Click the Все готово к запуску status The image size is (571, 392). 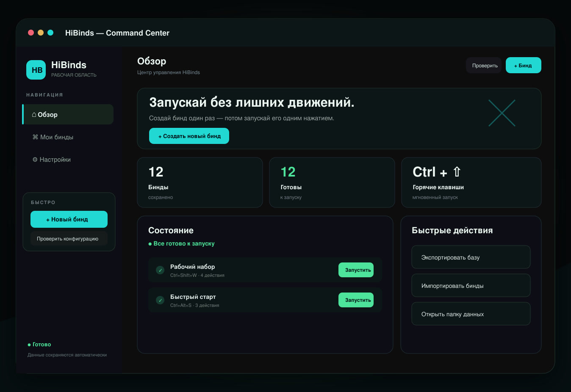(x=181, y=243)
